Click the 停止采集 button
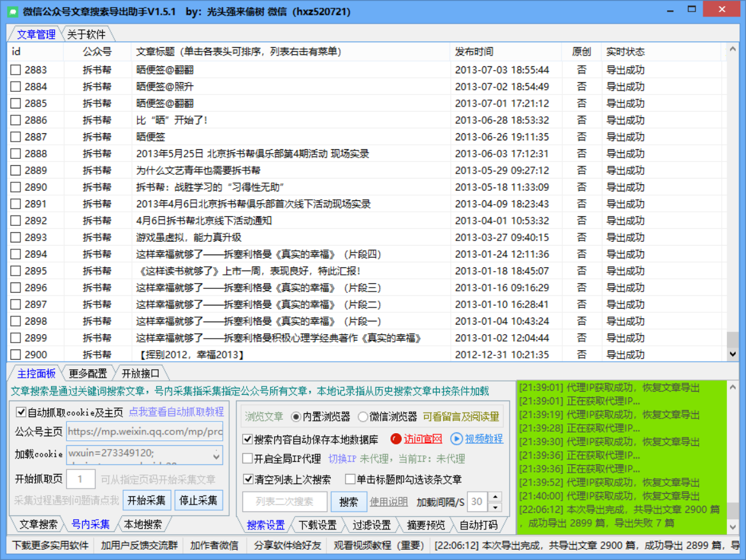The image size is (746, 560). pyautogui.click(x=198, y=500)
